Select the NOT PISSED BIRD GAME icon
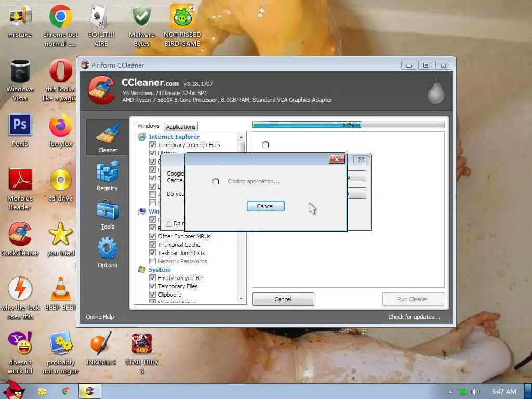 tap(182, 25)
